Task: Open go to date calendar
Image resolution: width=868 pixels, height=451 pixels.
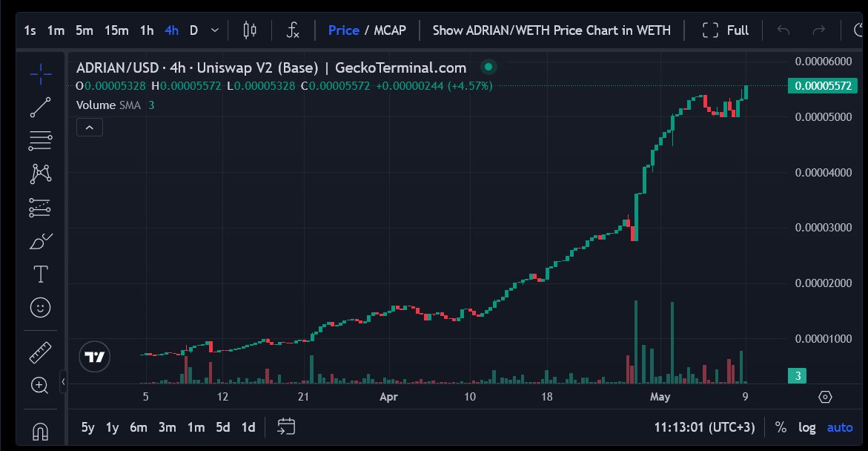Action: coord(286,427)
